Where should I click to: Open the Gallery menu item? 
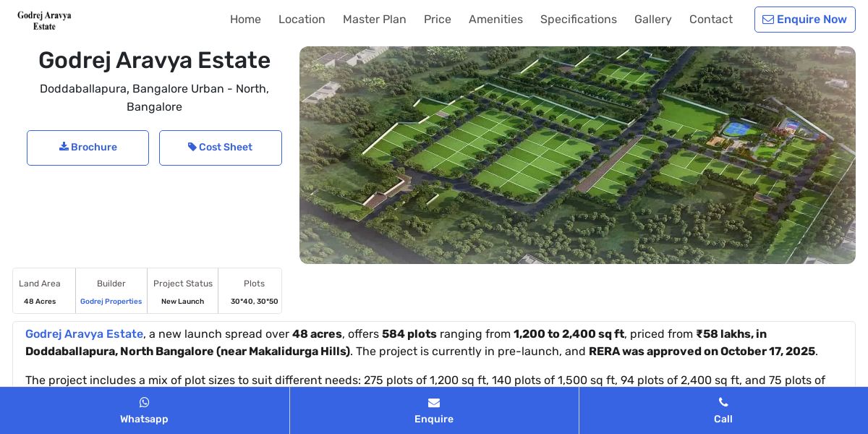(x=653, y=20)
